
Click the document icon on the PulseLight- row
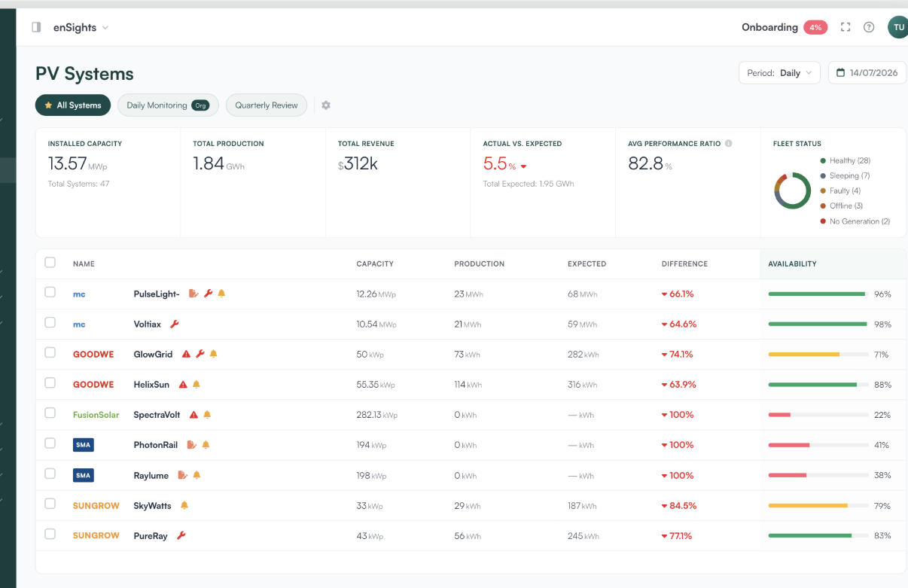click(x=193, y=294)
